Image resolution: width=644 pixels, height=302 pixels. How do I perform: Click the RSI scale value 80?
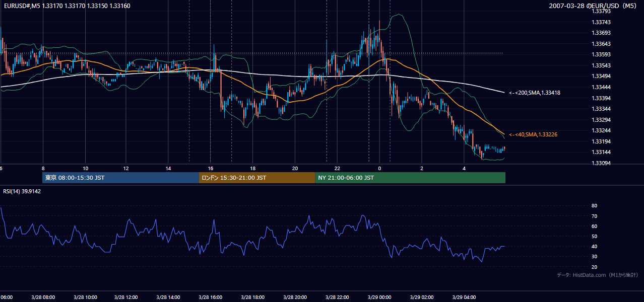pyautogui.click(x=594, y=206)
